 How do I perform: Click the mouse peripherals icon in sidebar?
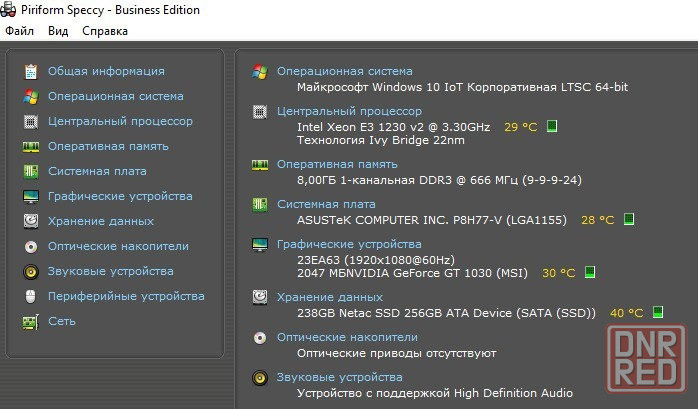click(31, 296)
